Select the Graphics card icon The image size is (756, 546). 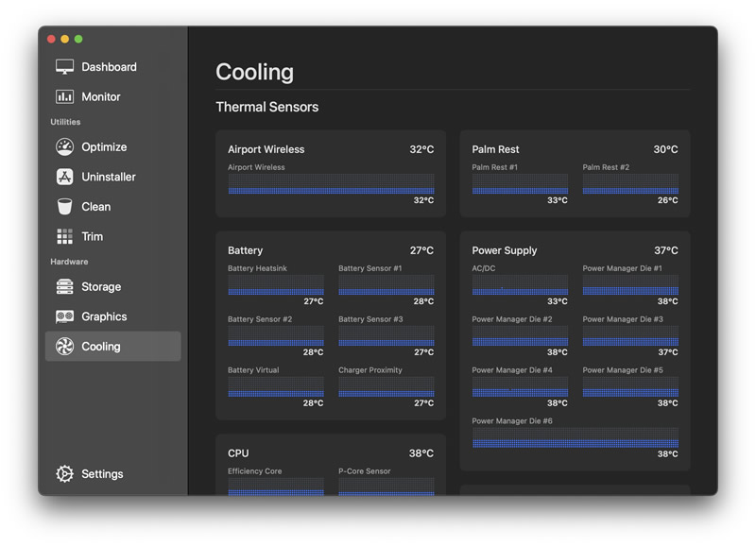pos(64,316)
